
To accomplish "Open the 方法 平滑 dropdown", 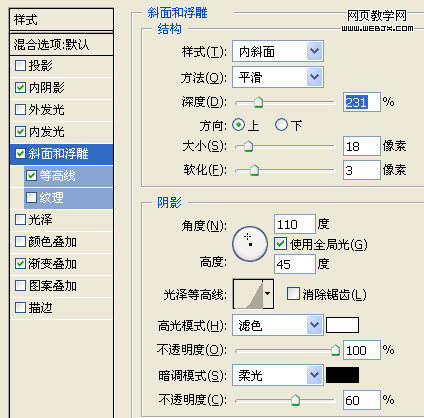I will point(278,77).
